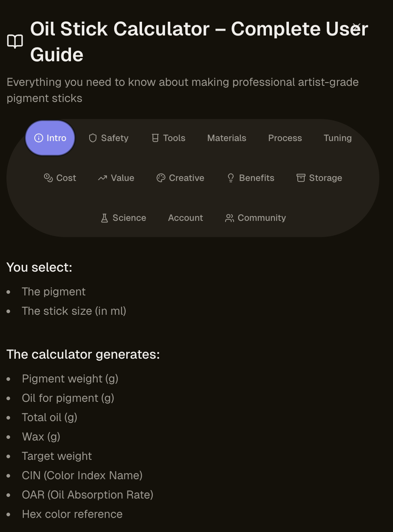Click the palette icon beside Creative
The height and width of the screenshot is (532, 393).
click(x=161, y=178)
